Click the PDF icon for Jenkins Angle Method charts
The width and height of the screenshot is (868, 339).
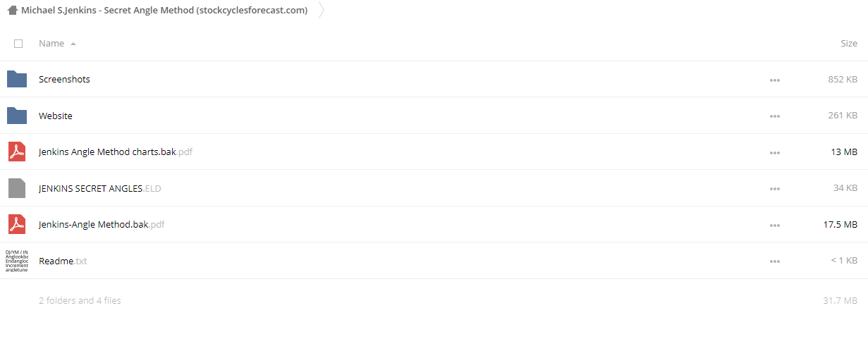coord(17,152)
